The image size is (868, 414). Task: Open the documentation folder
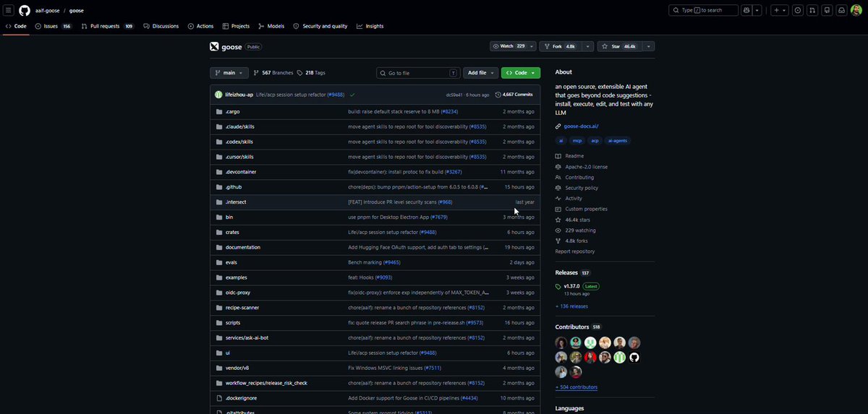click(242, 247)
